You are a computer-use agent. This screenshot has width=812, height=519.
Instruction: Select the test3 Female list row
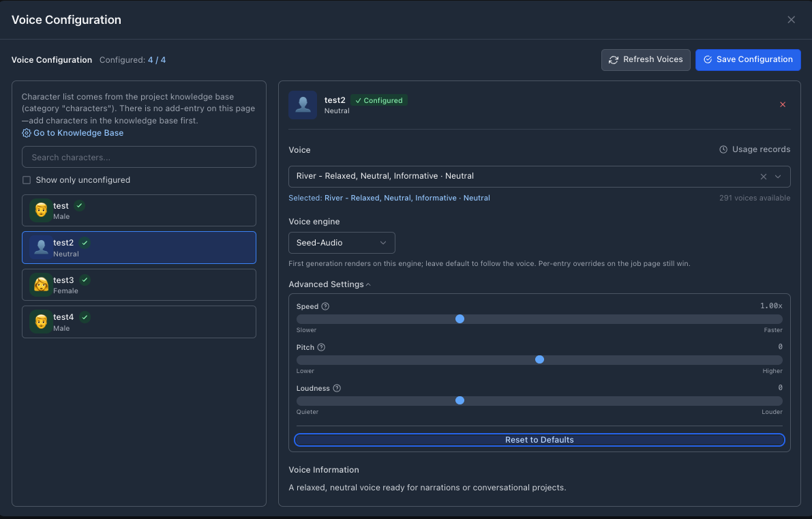click(x=139, y=284)
